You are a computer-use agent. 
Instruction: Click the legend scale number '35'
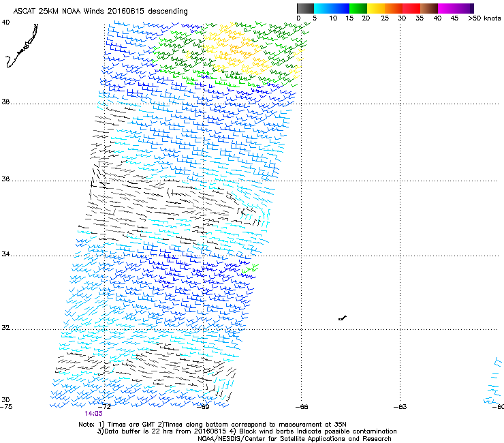click(420, 18)
